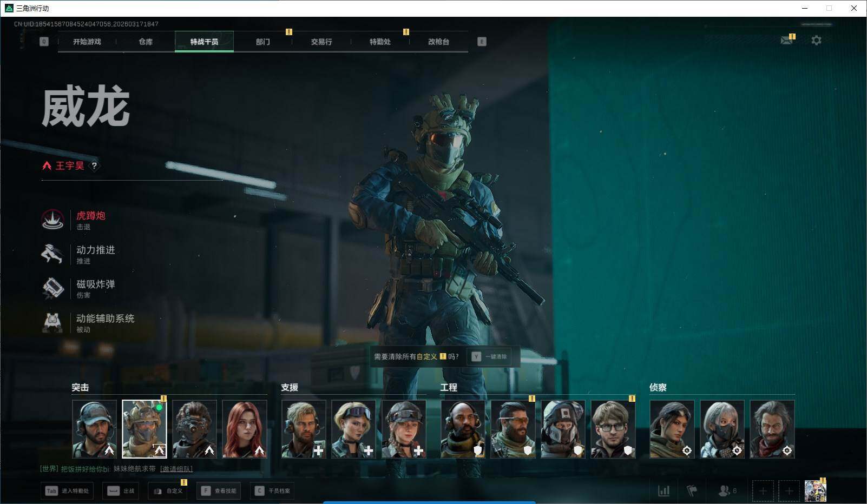Screen dimensions: 867x504
Task: Select the braided-hair 支援 operator with cap
Action: 404,429
